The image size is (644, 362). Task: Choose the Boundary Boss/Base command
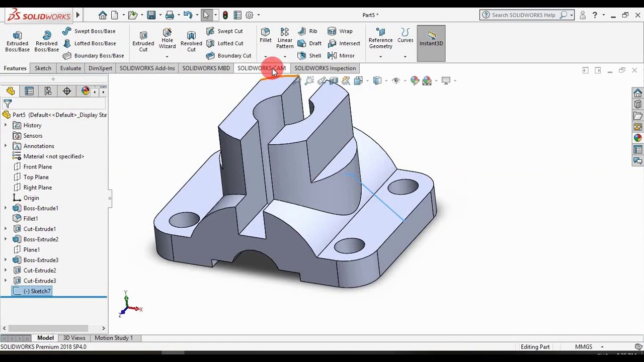[94, 56]
